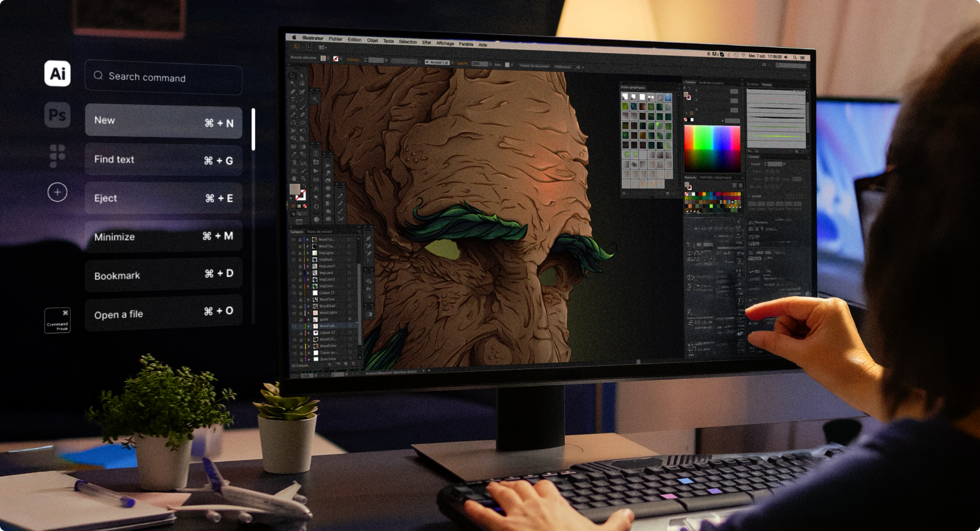Screen dimensions: 980x531
Task: Activate the Hand tool
Action: tap(294, 178)
